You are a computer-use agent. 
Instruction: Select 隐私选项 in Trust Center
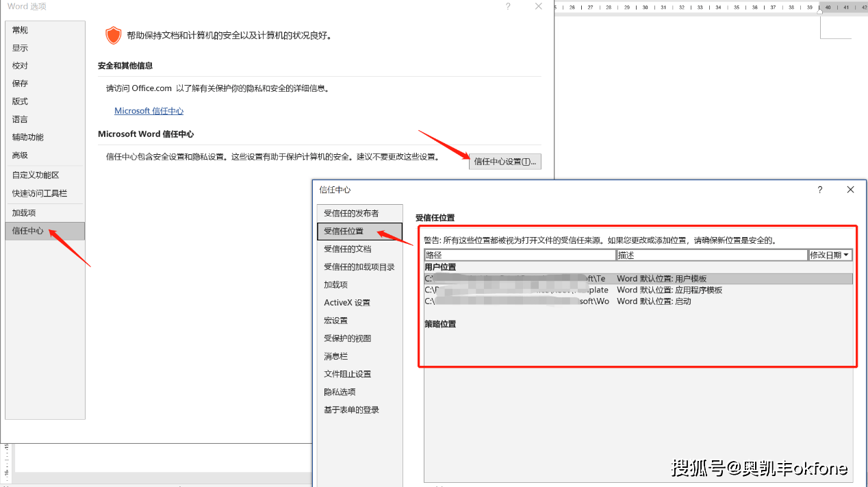(x=340, y=392)
